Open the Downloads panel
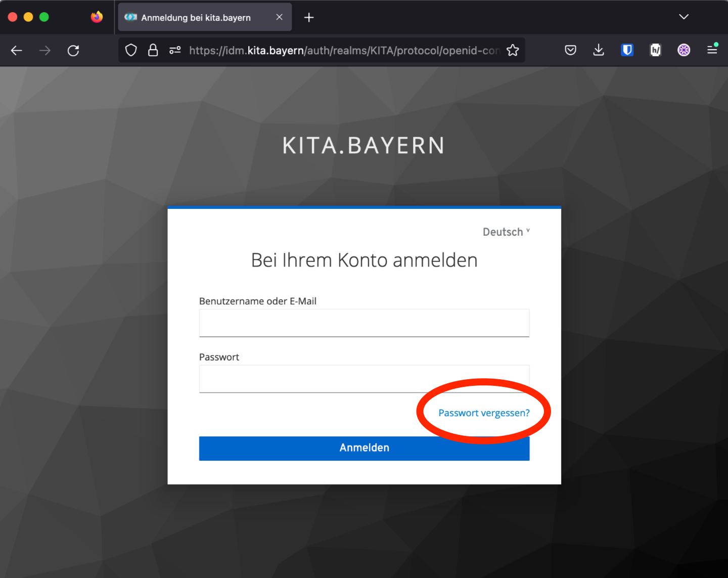 599,50
